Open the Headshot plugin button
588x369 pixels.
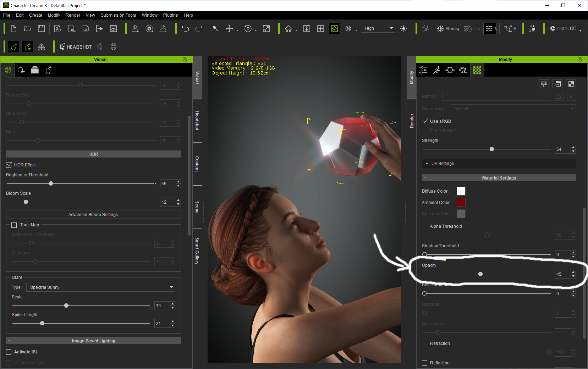(75, 47)
